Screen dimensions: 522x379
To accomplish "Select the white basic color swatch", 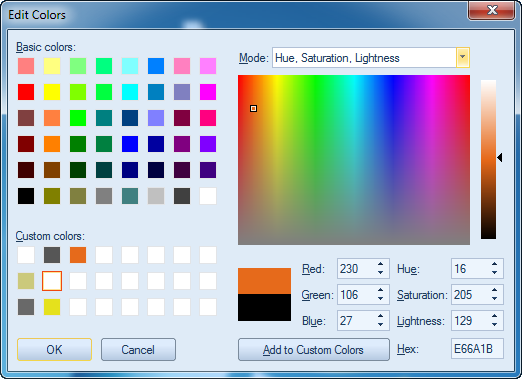I will [x=208, y=196].
